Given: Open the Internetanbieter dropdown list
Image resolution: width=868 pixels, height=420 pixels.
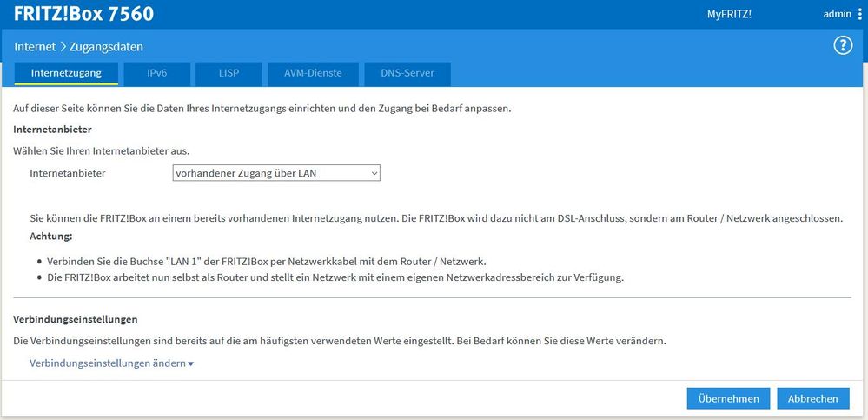Looking at the screenshot, I should [x=276, y=173].
